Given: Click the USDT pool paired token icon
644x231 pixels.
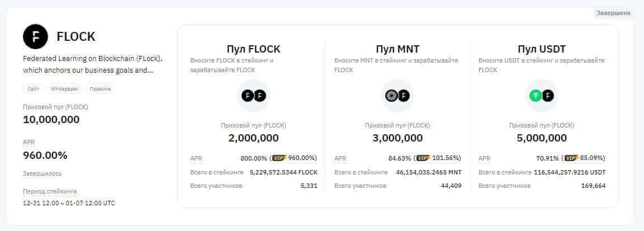Looking at the screenshot, I should 542,96.
